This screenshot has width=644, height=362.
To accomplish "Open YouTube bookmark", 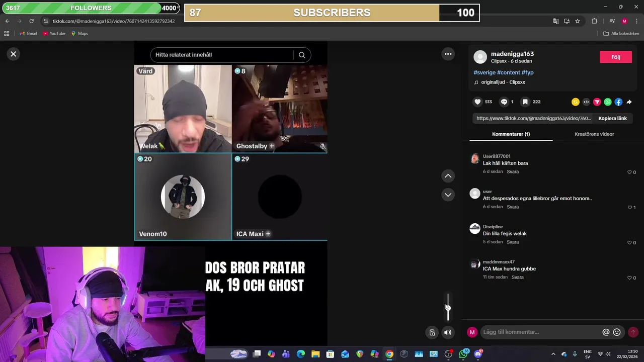I will (54, 33).
